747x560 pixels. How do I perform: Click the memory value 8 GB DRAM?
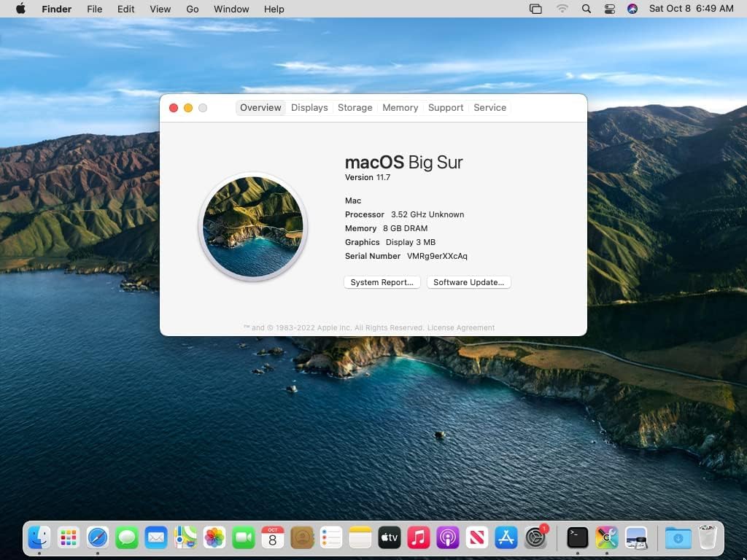(405, 228)
